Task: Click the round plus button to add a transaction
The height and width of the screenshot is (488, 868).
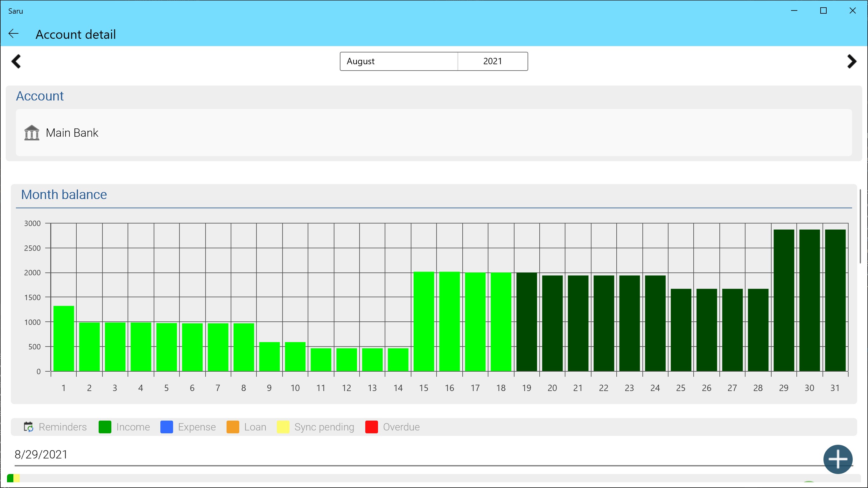Action: (x=838, y=459)
